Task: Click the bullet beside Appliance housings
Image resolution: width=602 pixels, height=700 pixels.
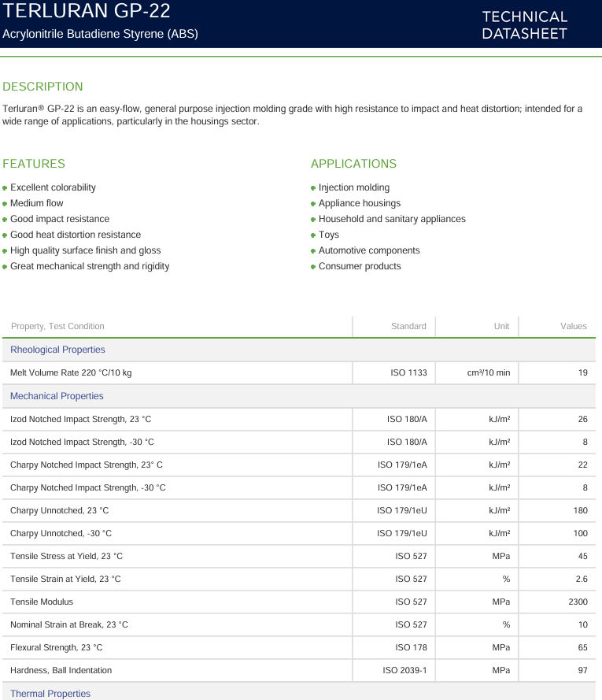Action: [x=313, y=204]
